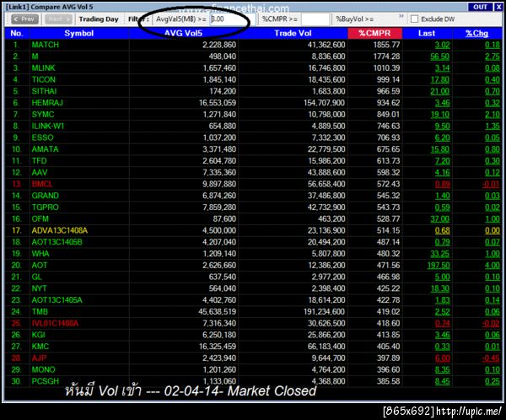Close the Compare AVG Vol 5 window

tap(498, 7)
